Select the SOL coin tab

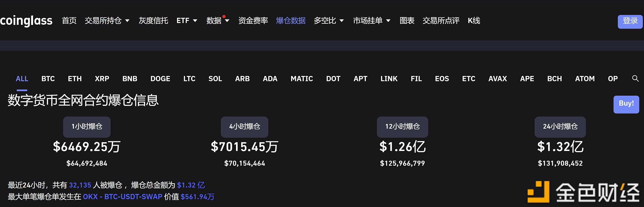pyautogui.click(x=215, y=79)
